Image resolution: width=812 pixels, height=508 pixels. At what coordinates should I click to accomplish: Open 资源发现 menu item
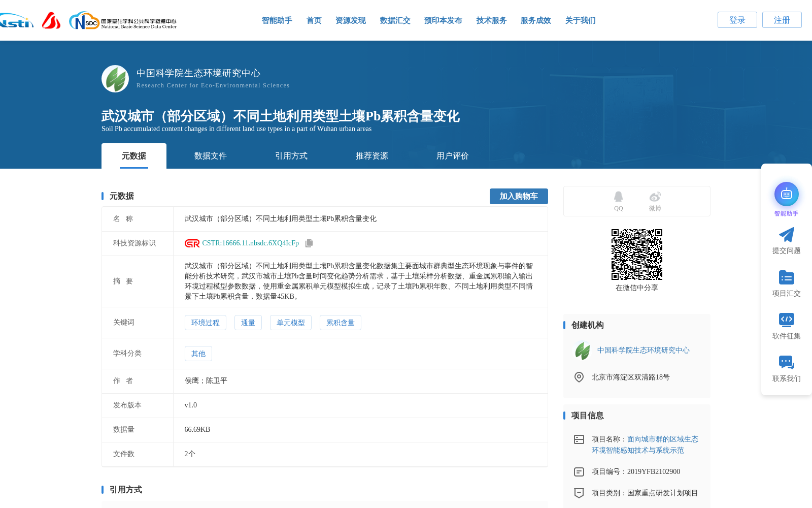pyautogui.click(x=351, y=20)
